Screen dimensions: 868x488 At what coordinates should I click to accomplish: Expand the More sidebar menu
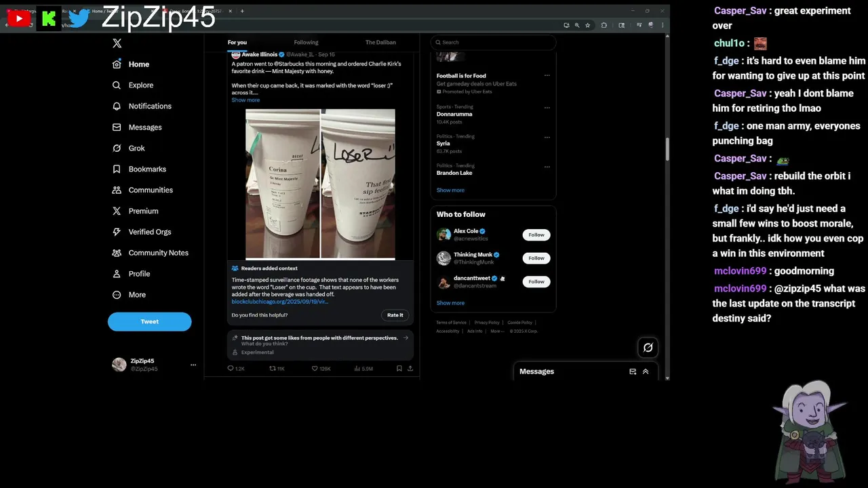pyautogui.click(x=129, y=295)
